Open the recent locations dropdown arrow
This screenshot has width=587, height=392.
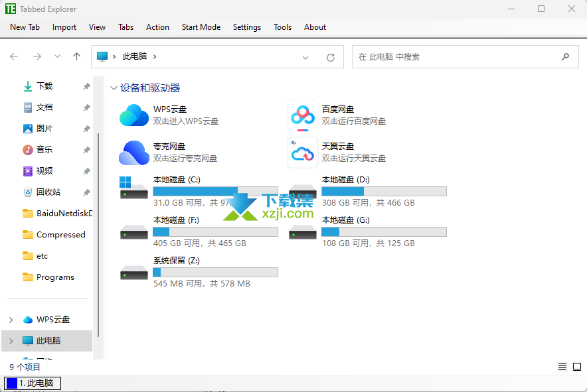tap(57, 56)
